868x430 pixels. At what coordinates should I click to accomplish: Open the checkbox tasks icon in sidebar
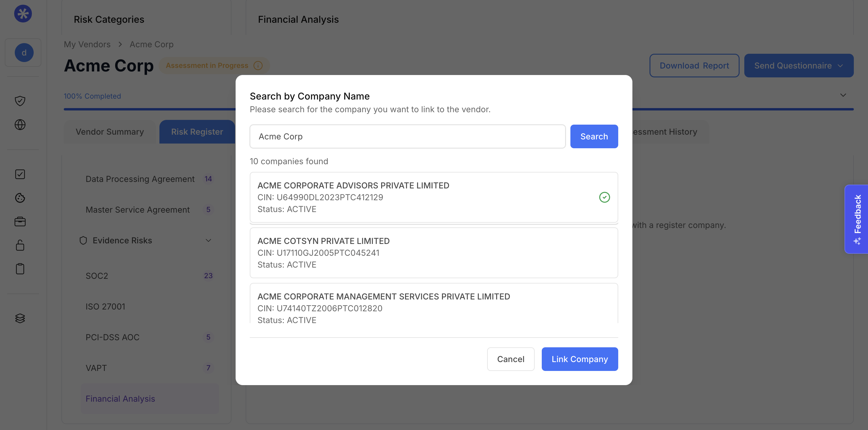tap(20, 174)
